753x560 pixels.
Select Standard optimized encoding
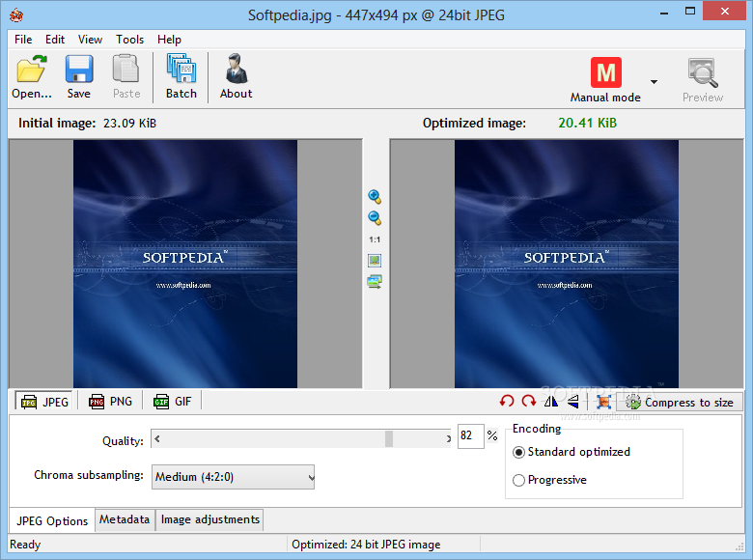pos(572,452)
